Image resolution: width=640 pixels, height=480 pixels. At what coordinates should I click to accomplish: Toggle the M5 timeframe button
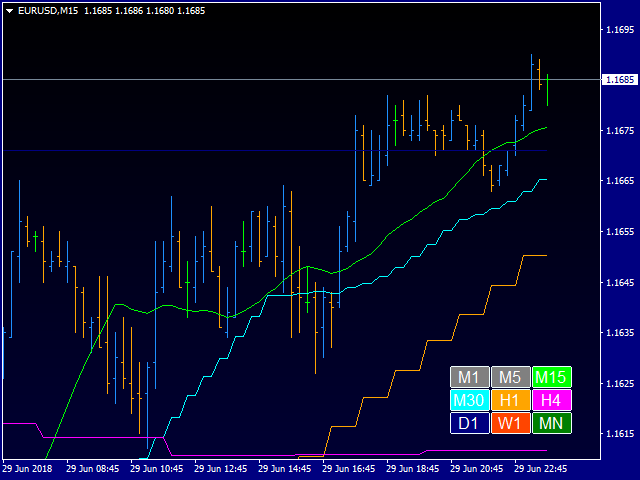click(511, 377)
